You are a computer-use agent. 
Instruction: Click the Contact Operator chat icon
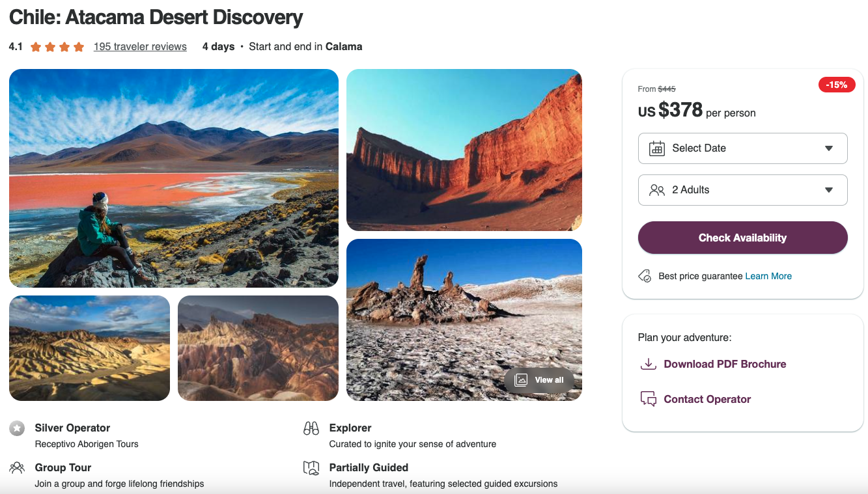[x=648, y=399]
